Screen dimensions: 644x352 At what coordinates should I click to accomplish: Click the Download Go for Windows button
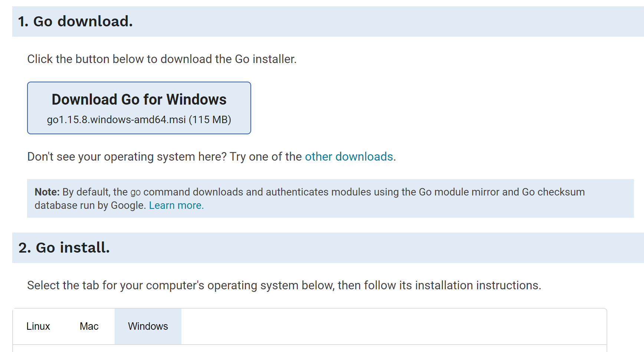click(x=139, y=108)
